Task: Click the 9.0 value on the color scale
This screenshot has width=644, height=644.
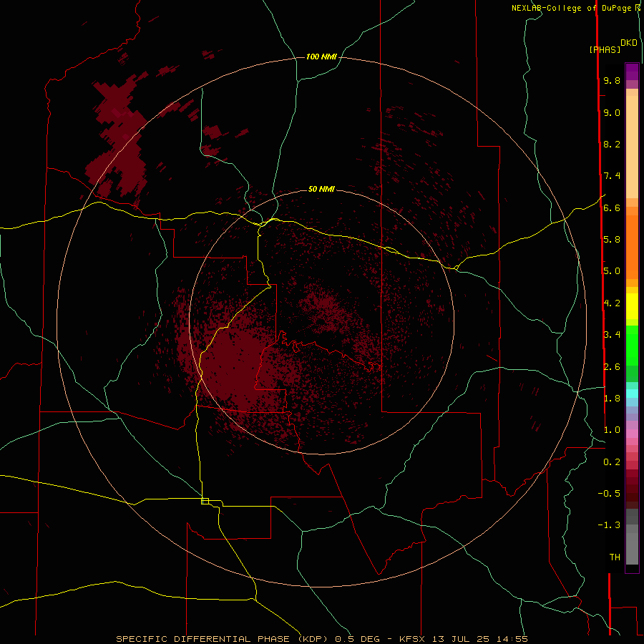Action: [612, 112]
